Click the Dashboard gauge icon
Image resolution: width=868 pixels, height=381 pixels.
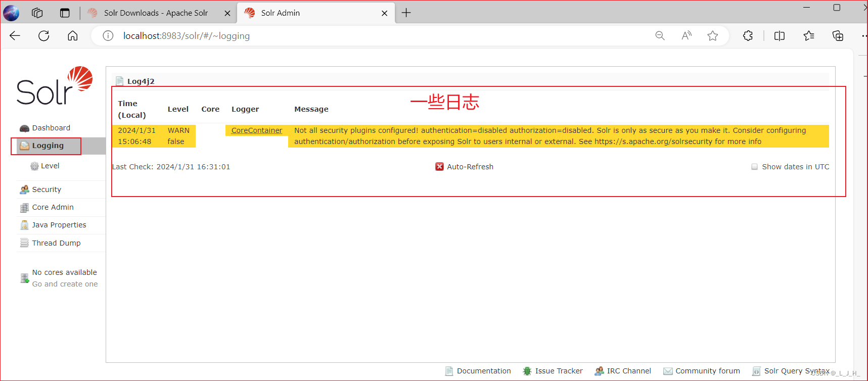(24, 128)
